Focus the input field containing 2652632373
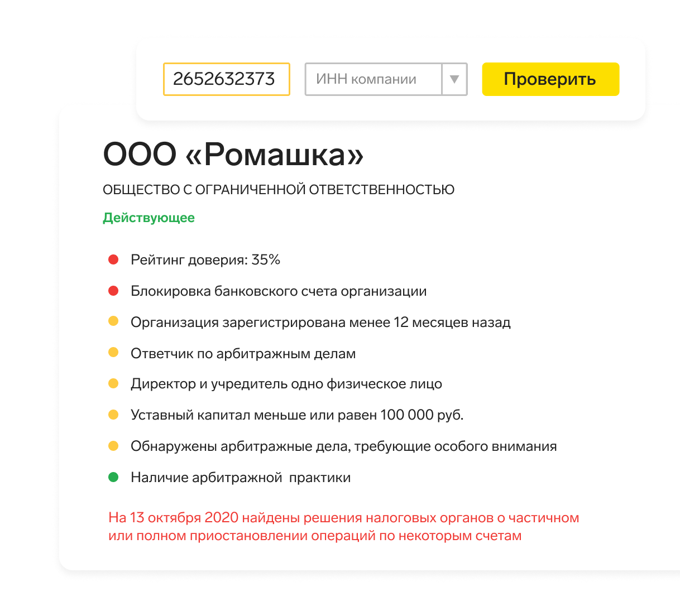This screenshot has height=616, width=680. pyautogui.click(x=226, y=79)
